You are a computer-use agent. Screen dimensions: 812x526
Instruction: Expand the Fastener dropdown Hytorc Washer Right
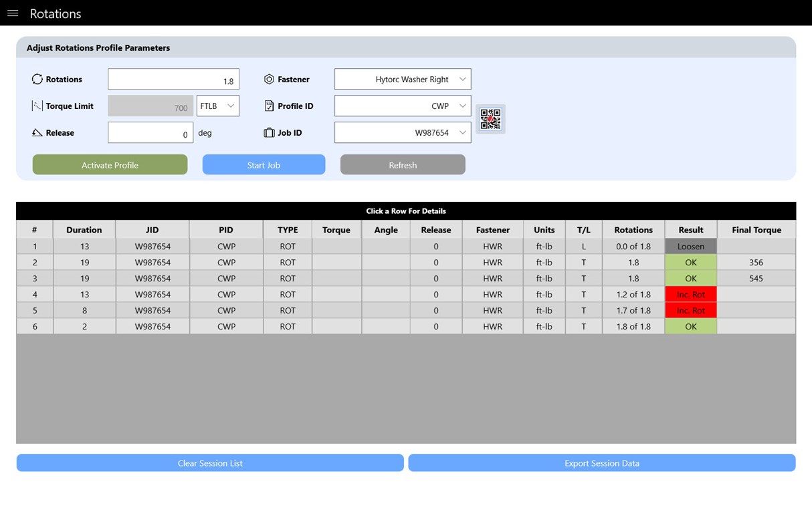[403, 79]
